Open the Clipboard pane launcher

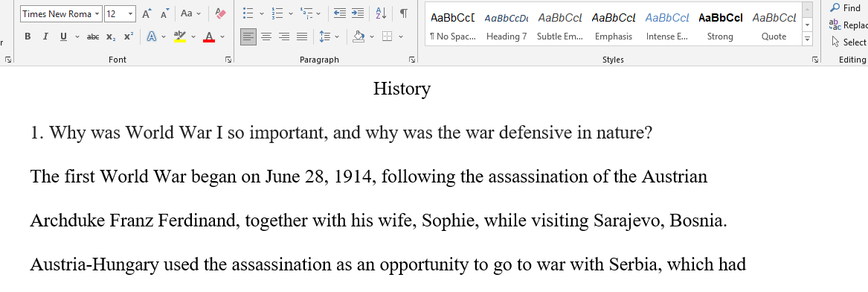click(7, 60)
